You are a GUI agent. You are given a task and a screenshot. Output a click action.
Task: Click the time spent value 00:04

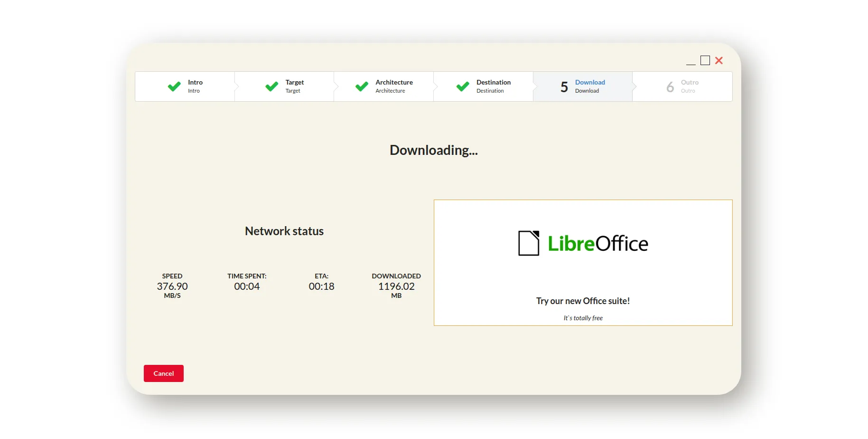[247, 286]
